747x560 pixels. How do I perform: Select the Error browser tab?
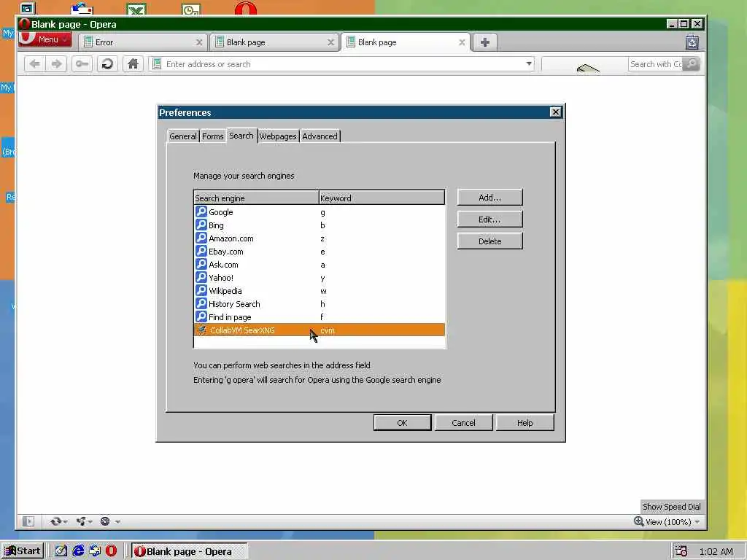[143, 42]
